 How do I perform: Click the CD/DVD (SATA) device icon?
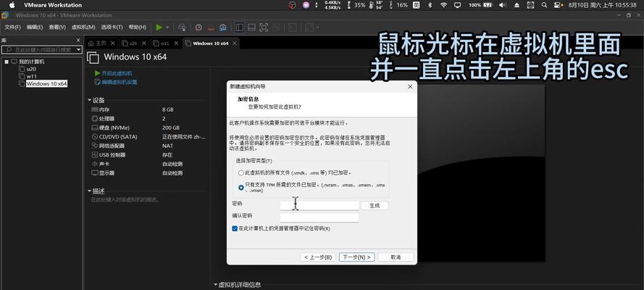coord(95,137)
